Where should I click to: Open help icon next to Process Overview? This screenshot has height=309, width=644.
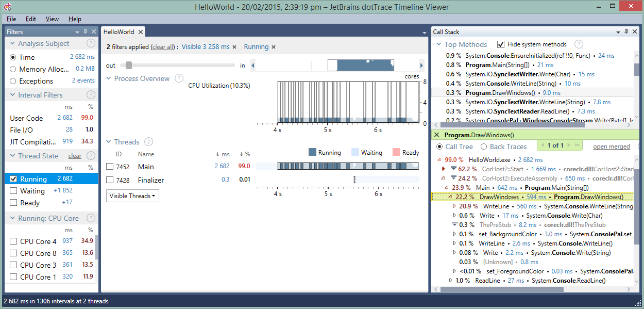click(x=179, y=78)
